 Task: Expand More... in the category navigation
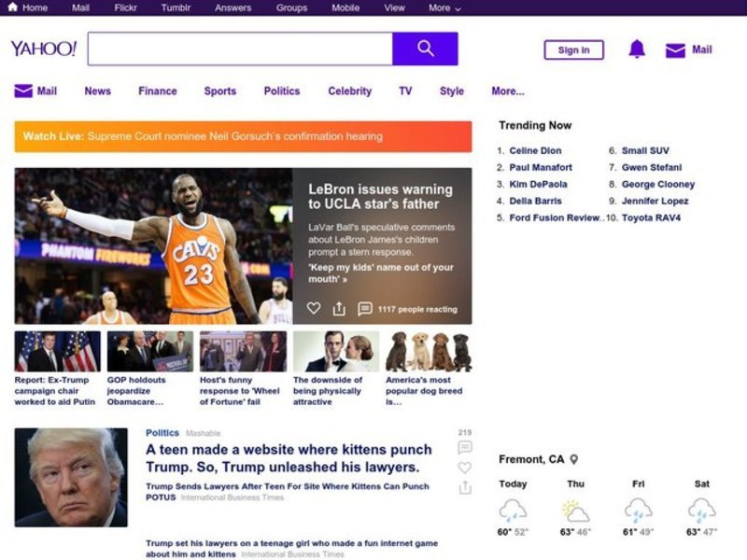tap(507, 91)
